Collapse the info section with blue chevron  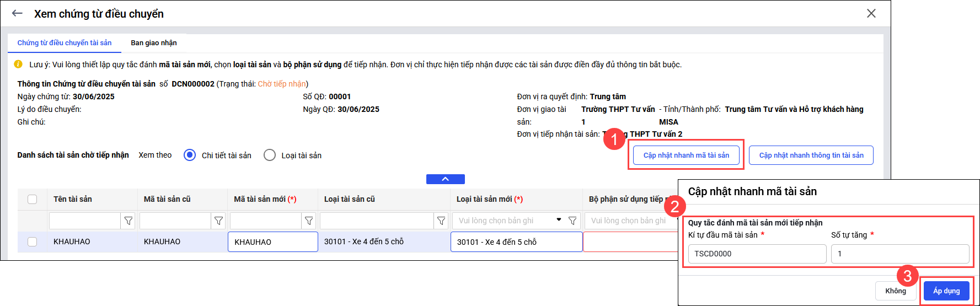pyautogui.click(x=445, y=179)
